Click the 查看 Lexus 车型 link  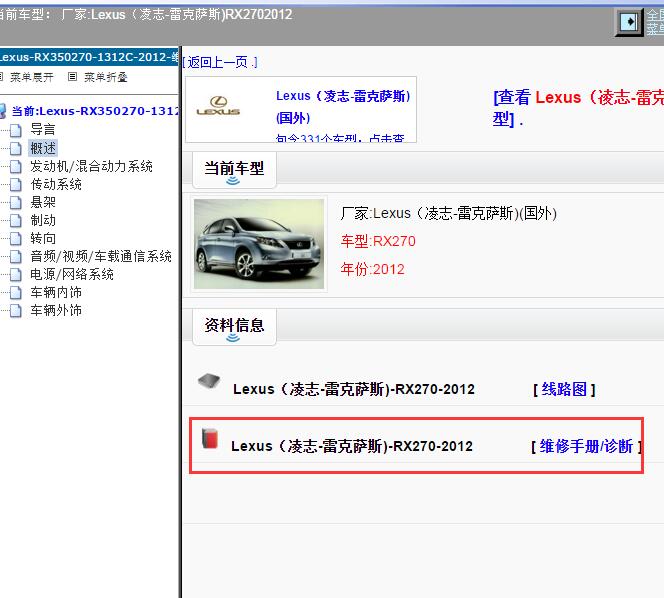(578, 108)
